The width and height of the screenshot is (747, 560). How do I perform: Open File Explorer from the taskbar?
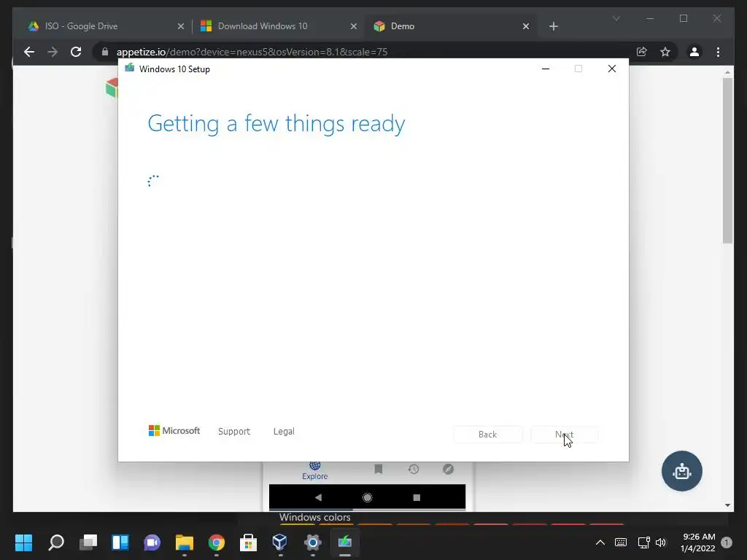pos(185,542)
